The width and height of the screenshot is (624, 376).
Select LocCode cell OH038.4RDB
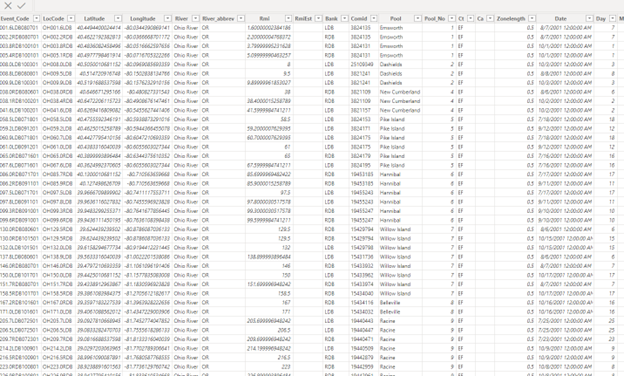(58, 101)
